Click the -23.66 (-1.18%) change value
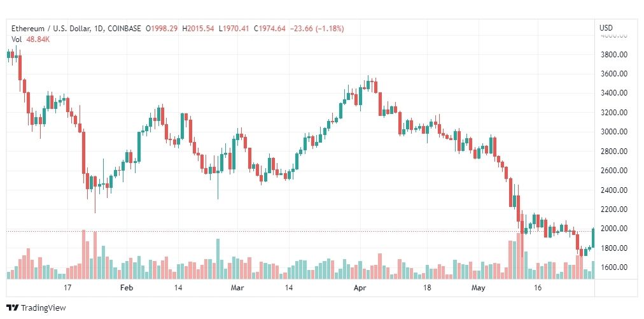The height and width of the screenshot is (319, 644). (316, 29)
